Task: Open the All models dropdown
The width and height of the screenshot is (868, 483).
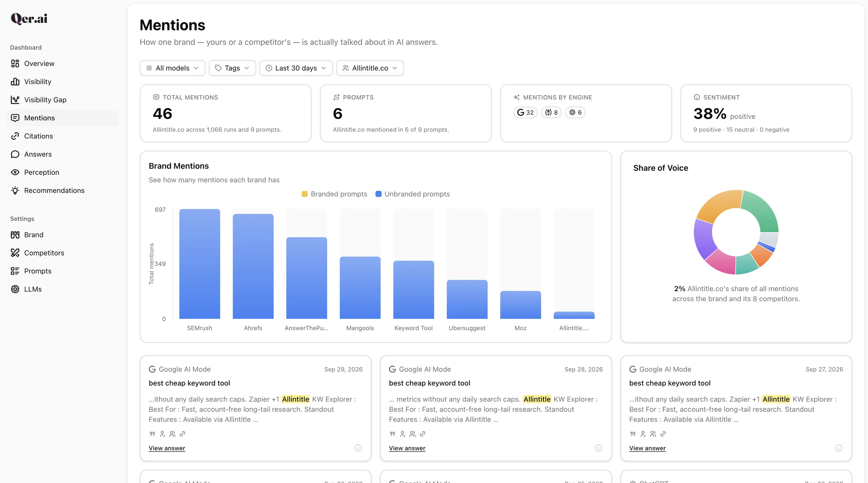Action: [x=173, y=68]
